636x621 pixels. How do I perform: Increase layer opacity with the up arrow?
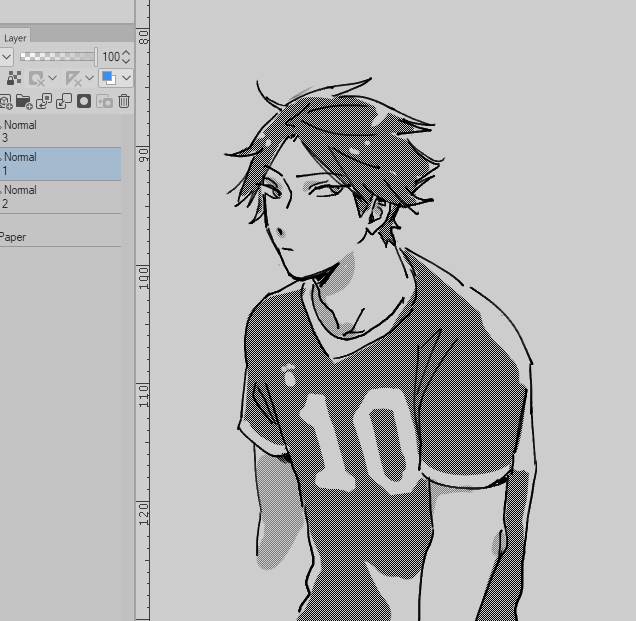click(126, 53)
